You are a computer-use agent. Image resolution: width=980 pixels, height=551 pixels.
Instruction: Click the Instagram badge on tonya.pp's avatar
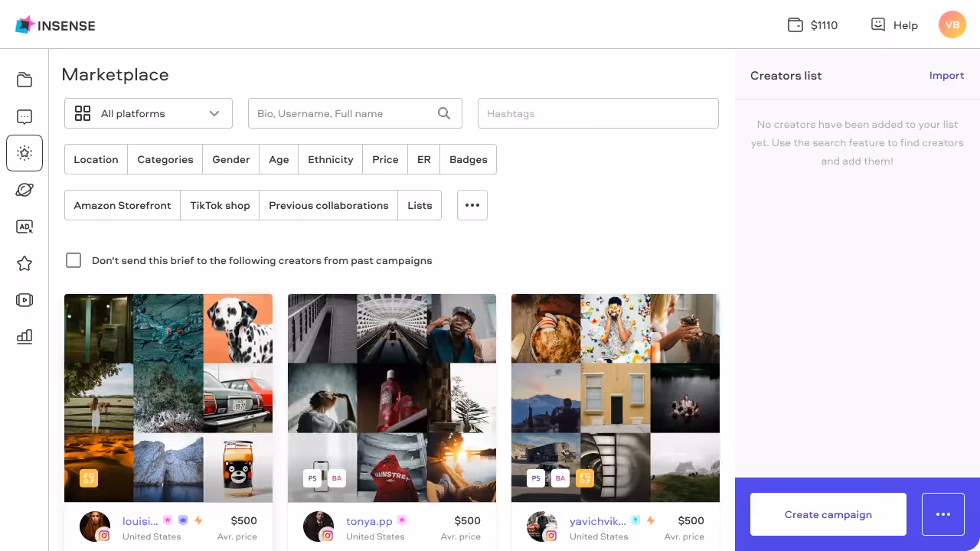tap(328, 536)
